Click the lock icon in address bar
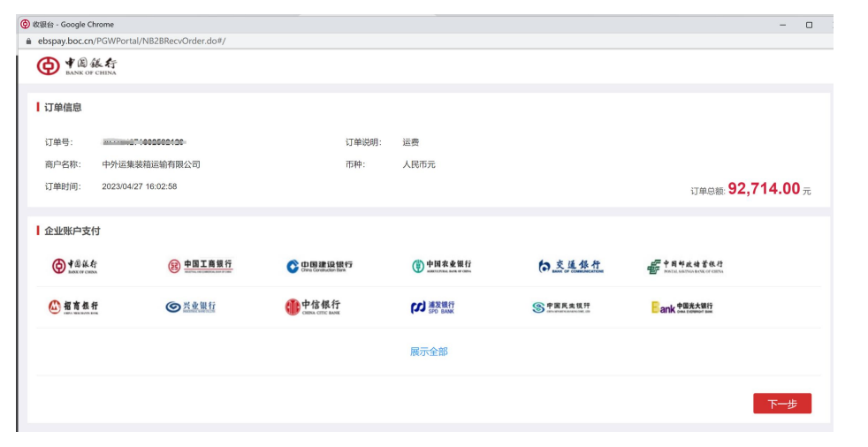868x447 pixels. [x=29, y=41]
